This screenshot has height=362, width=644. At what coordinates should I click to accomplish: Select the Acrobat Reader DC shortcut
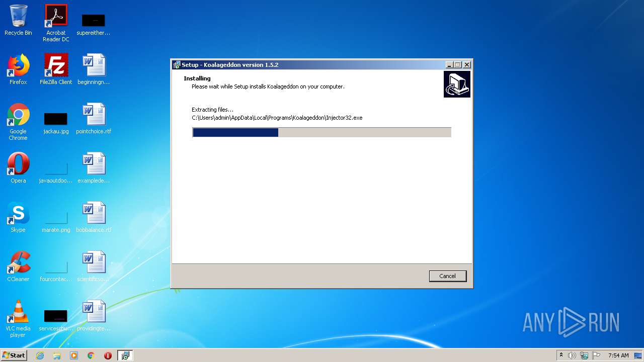56,23
